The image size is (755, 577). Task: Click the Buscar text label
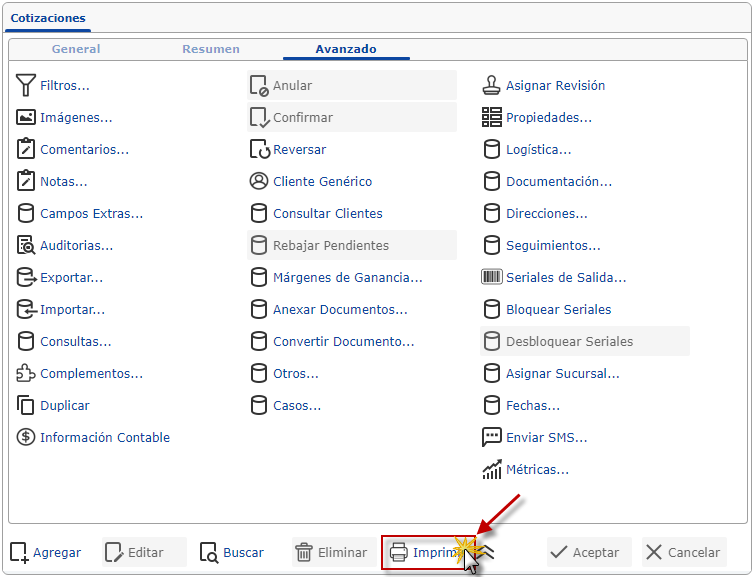click(243, 552)
